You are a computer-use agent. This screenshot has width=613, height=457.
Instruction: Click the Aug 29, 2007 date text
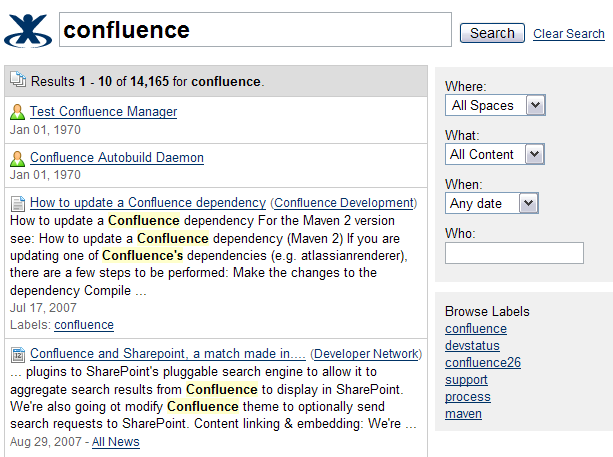click(x=46, y=442)
